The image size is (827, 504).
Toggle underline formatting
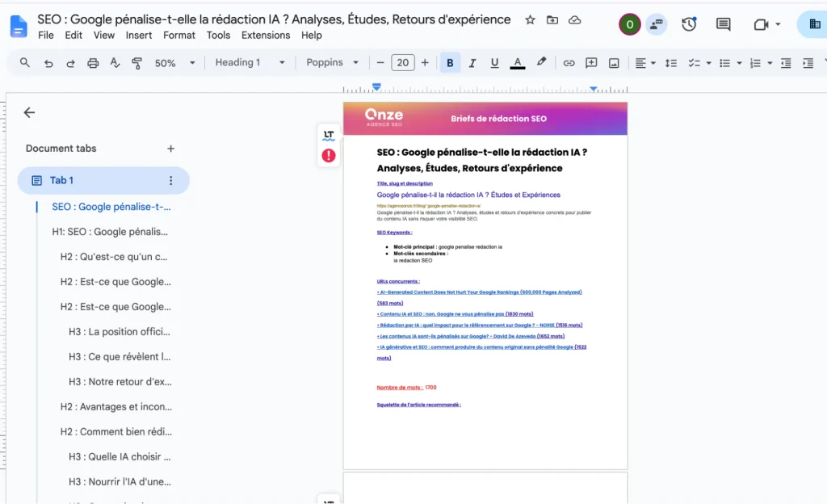(x=495, y=63)
